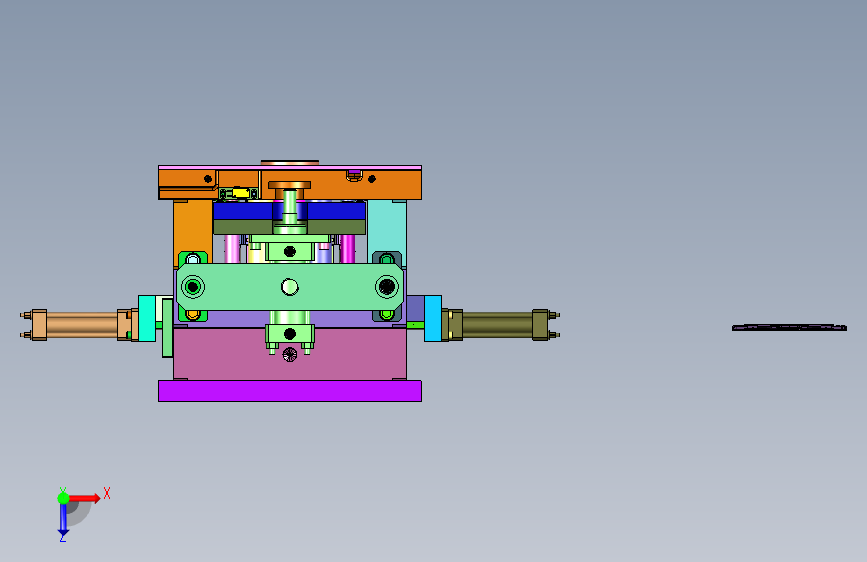Pick the sky-blue block beside right cylinder

coord(433,318)
